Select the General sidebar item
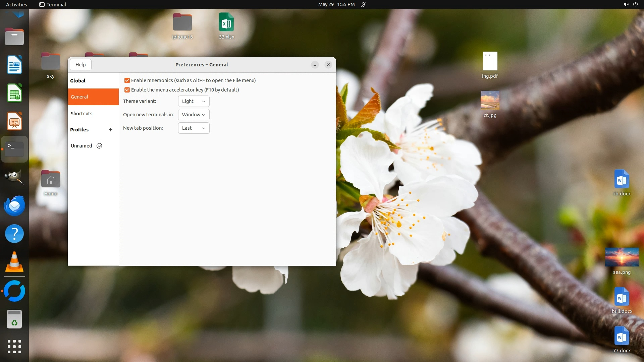The image size is (644, 362). pyautogui.click(x=79, y=97)
